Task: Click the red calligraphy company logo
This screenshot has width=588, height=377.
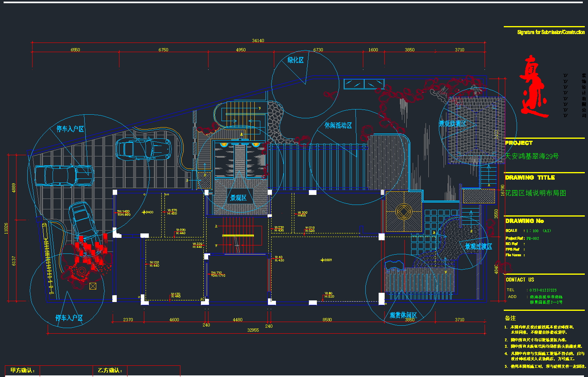Action: (x=533, y=86)
